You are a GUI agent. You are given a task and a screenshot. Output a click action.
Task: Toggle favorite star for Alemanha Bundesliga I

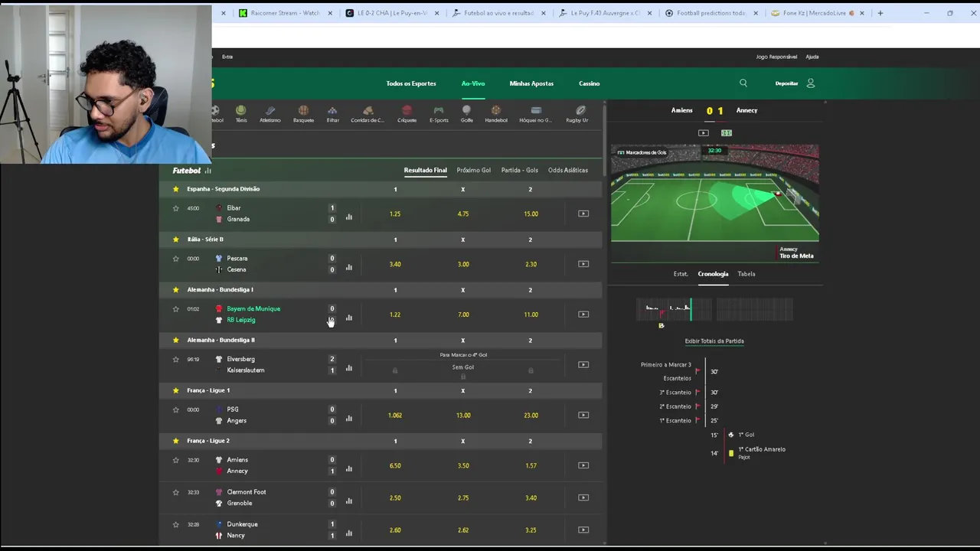click(x=176, y=290)
